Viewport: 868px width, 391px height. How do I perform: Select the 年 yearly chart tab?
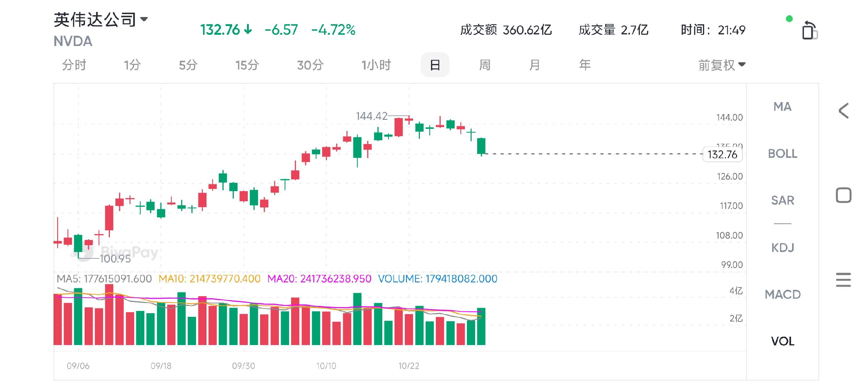click(585, 65)
